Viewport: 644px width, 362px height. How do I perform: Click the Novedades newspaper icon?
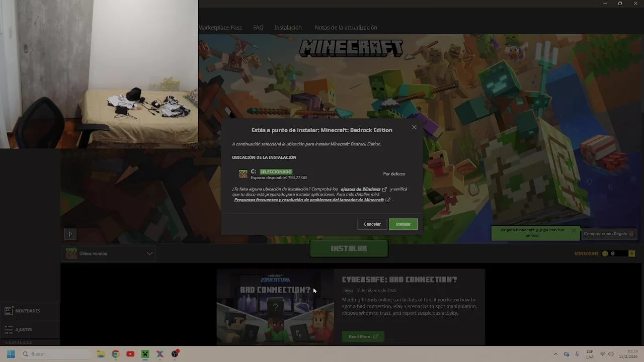pos(9,311)
